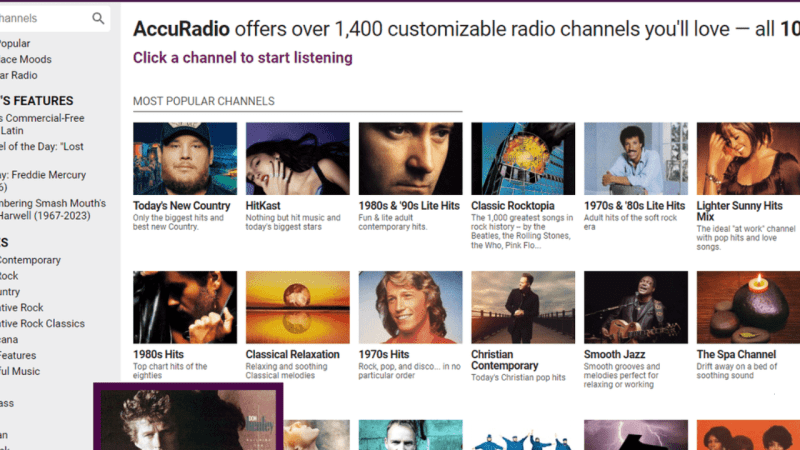This screenshot has width=800, height=450.
Task: Click the MOST POPULAR CHANNELS heading
Action: click(x=204, y=101)
